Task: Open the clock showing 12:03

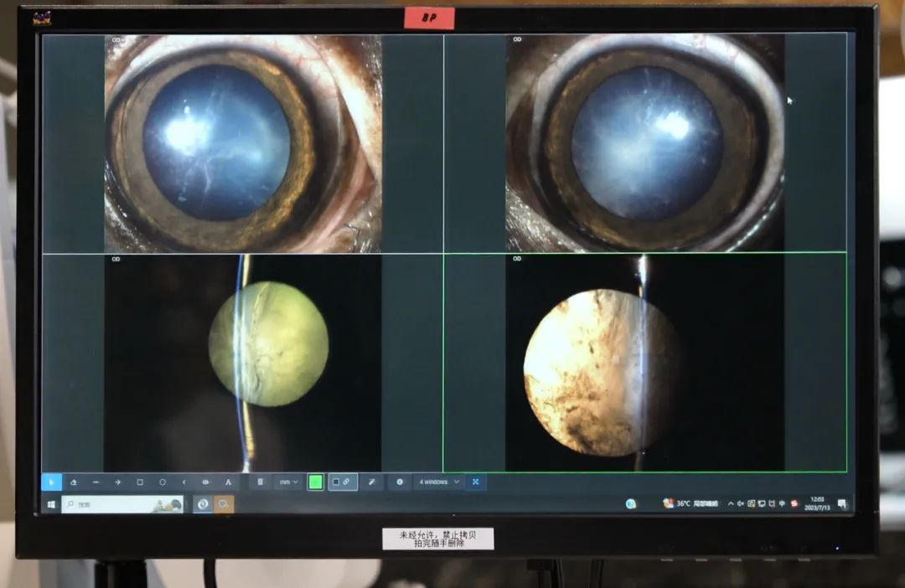Action: [x=817, y=503]
